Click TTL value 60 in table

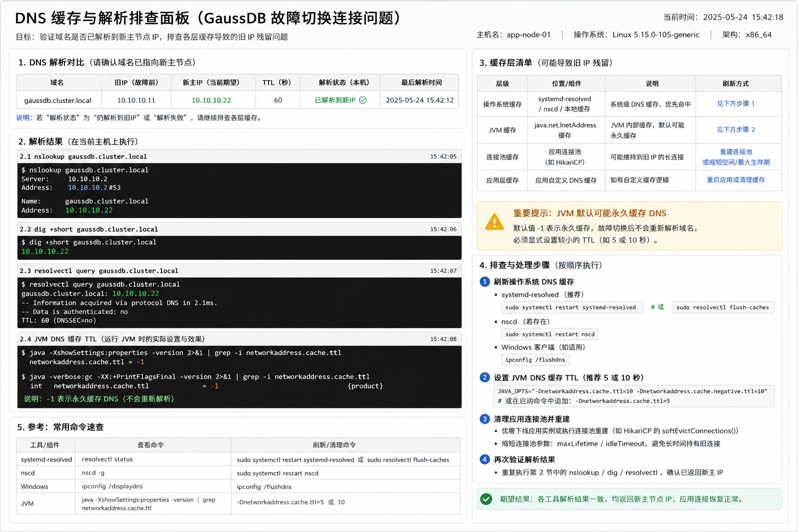278,100
